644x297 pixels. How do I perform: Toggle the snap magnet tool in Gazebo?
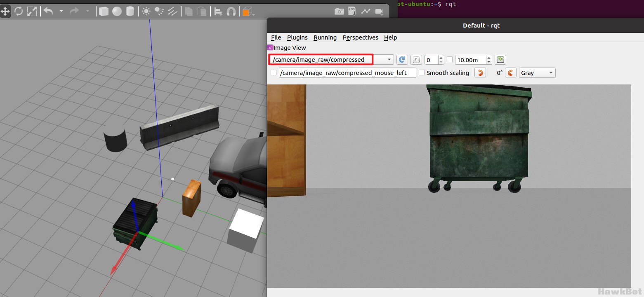pos(231,12)
